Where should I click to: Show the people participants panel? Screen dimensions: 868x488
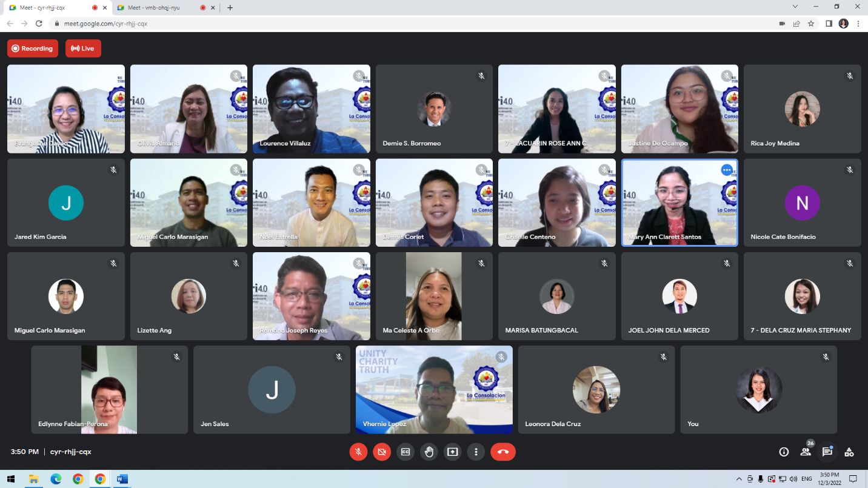tap(806, 452)
